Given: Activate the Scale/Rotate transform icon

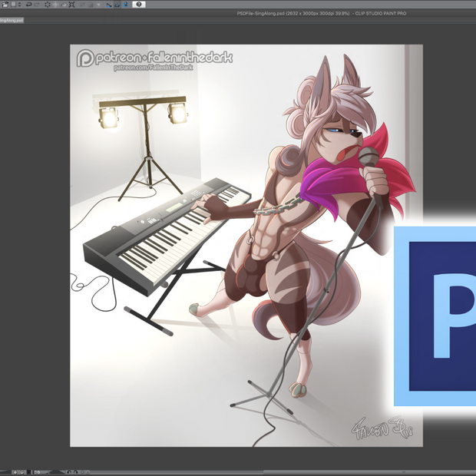Looking at the screenshot, I should click(72, 5).
